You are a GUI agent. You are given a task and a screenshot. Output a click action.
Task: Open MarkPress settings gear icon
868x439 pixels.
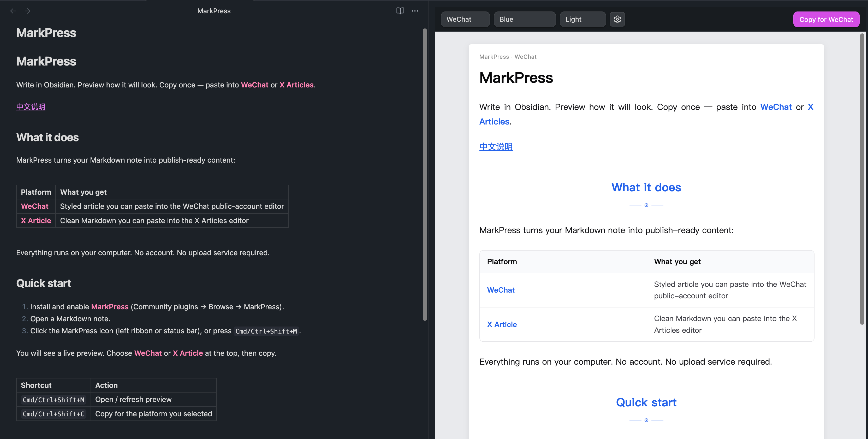point(617,19)
